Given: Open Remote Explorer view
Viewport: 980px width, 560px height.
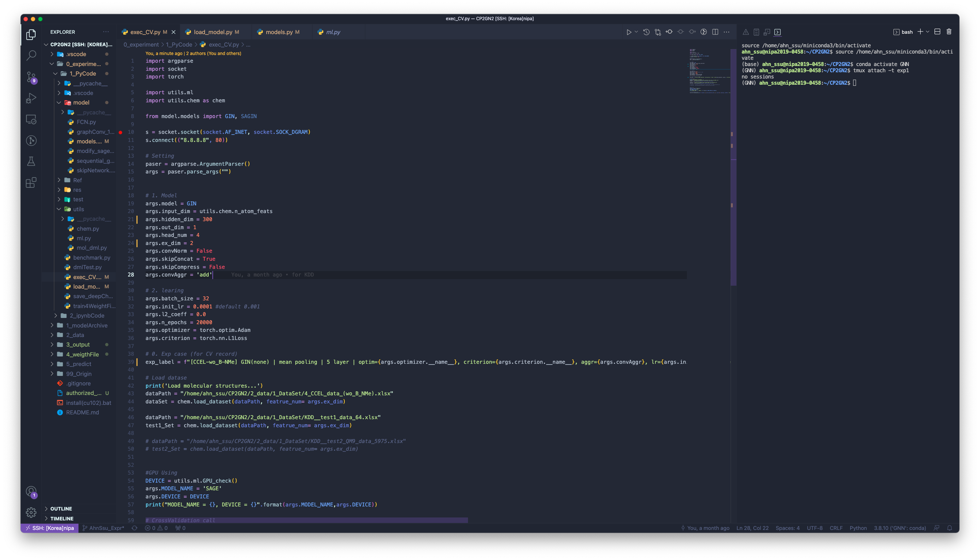Looking at the screenshot, I should click(31, 120).
